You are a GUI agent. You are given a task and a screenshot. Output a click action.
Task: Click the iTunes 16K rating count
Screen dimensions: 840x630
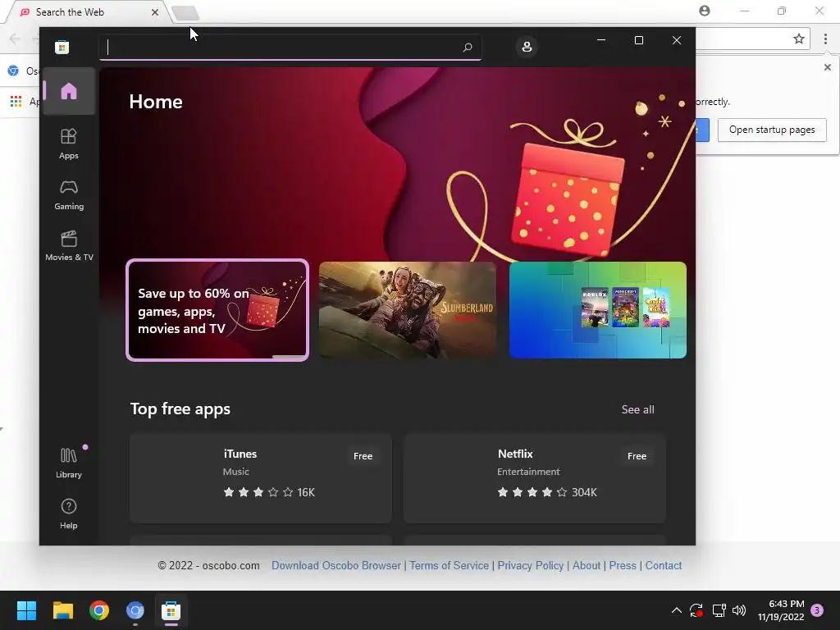point(306,492)
